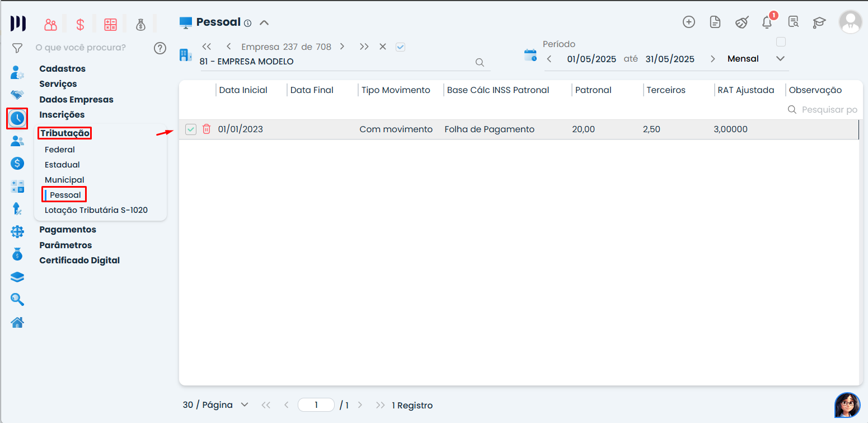Collapse the Tributação menu
868x423 pixels.
click(x=64, y=133)
